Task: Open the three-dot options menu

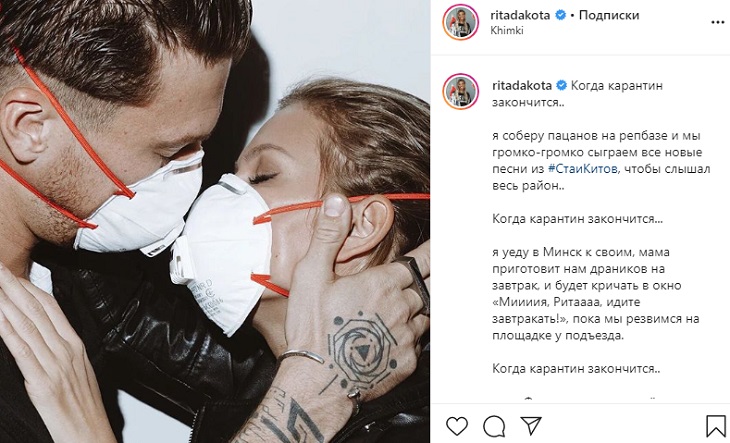Action: point(717,22)
